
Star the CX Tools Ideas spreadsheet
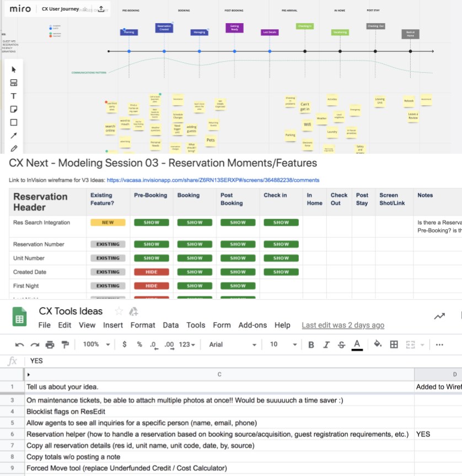click(x=119, y=311)
